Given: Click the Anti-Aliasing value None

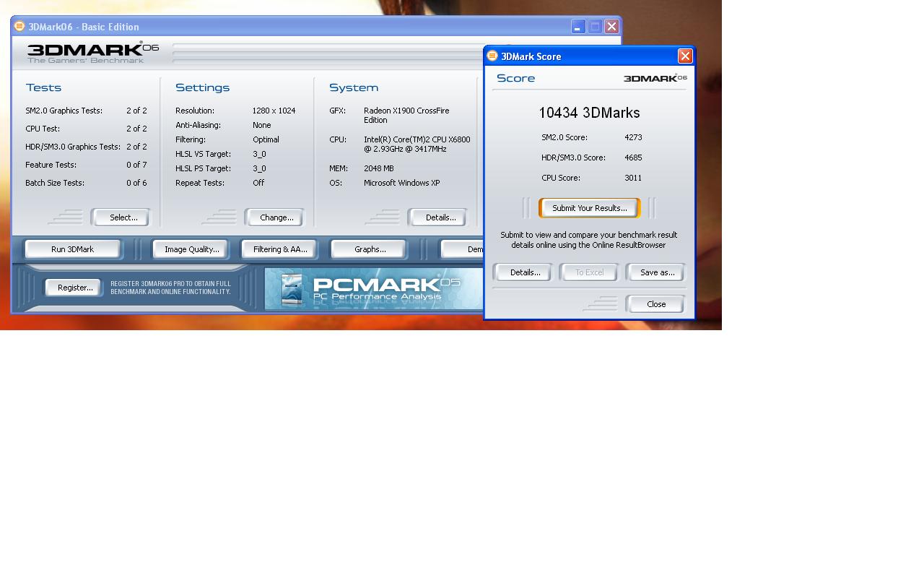Looking at the screenshot, I should coord(261,125).
